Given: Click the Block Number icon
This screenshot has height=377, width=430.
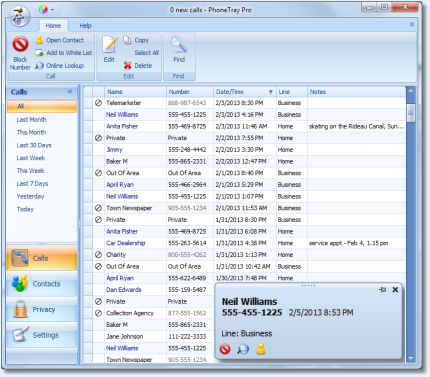Looking at the screenshot, I should (20, 44).
